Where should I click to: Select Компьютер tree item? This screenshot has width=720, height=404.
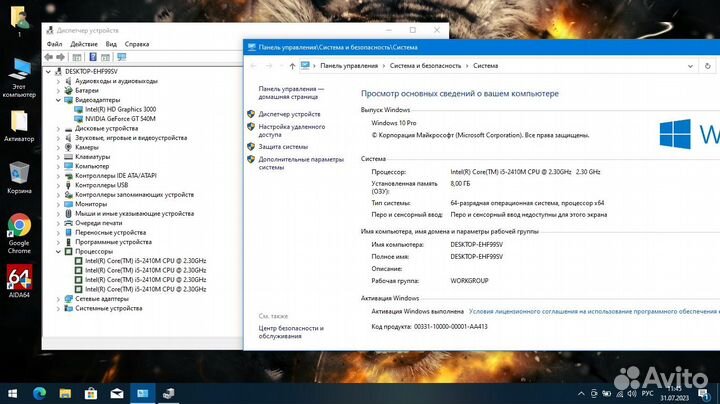[x=92, y=166]
